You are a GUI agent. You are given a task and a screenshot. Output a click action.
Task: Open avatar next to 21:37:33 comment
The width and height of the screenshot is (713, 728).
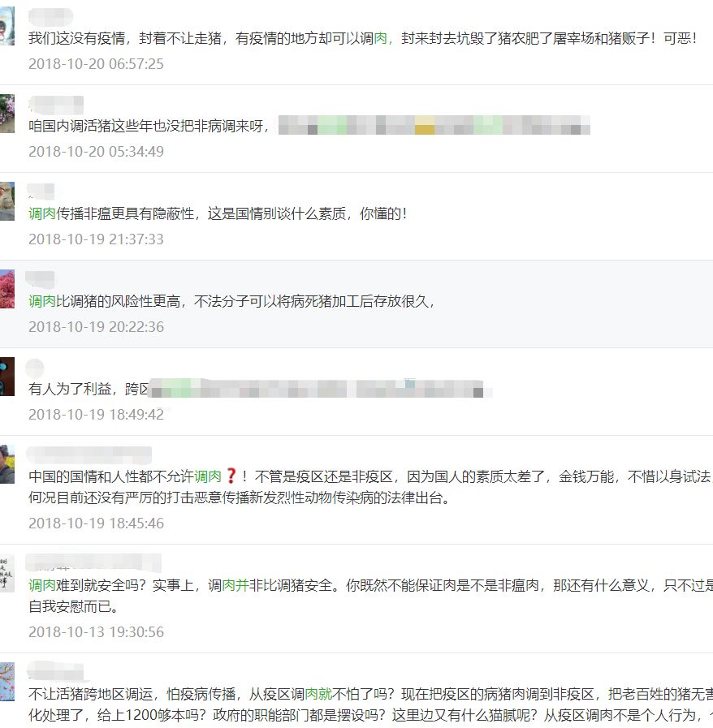pos(7,201)
